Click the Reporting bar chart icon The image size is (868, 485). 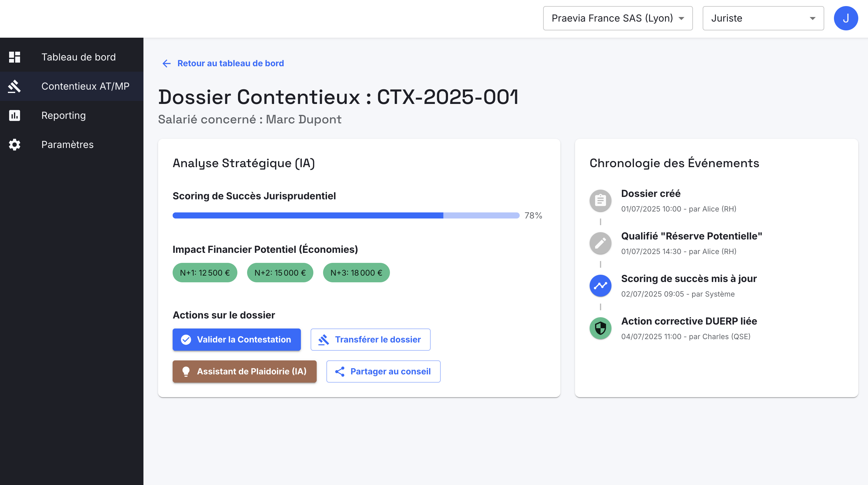click(x=15, y=115)
